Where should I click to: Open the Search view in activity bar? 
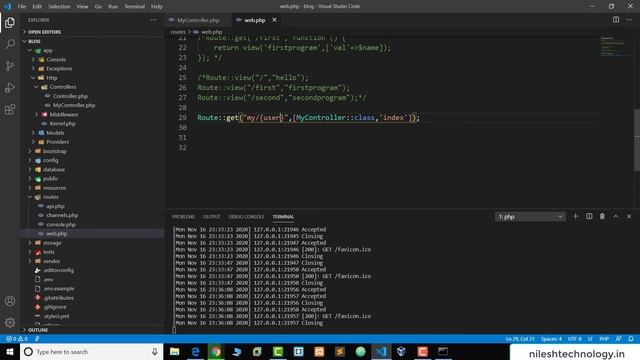coord(10,44)
